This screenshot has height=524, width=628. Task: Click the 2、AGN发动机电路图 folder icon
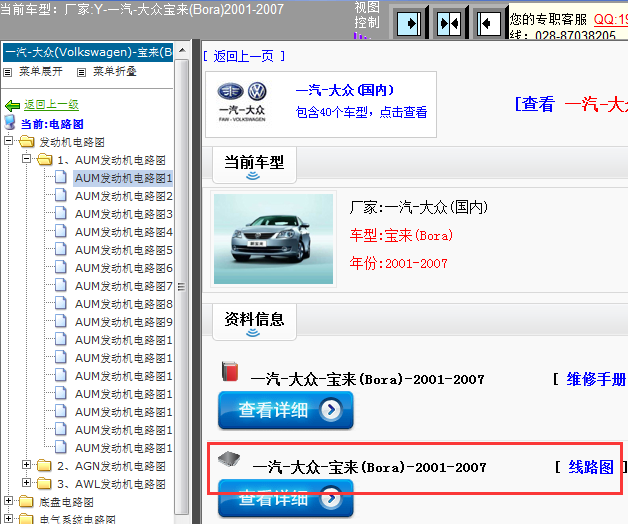44,466
